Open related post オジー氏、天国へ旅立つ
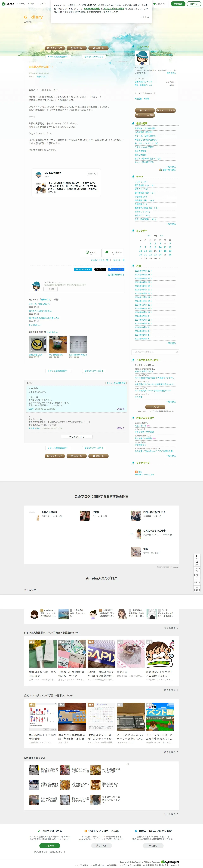203x868 pixels. (x=39, y=304)
